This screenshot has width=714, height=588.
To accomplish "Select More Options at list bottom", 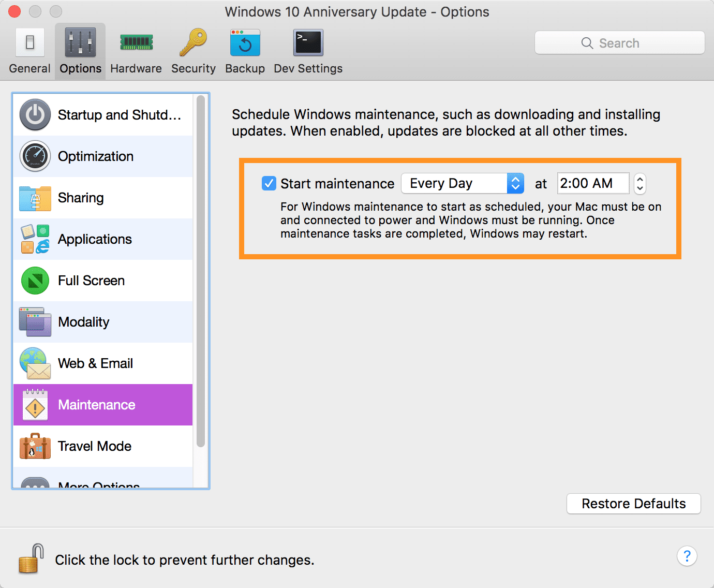I will pos(99,484).
